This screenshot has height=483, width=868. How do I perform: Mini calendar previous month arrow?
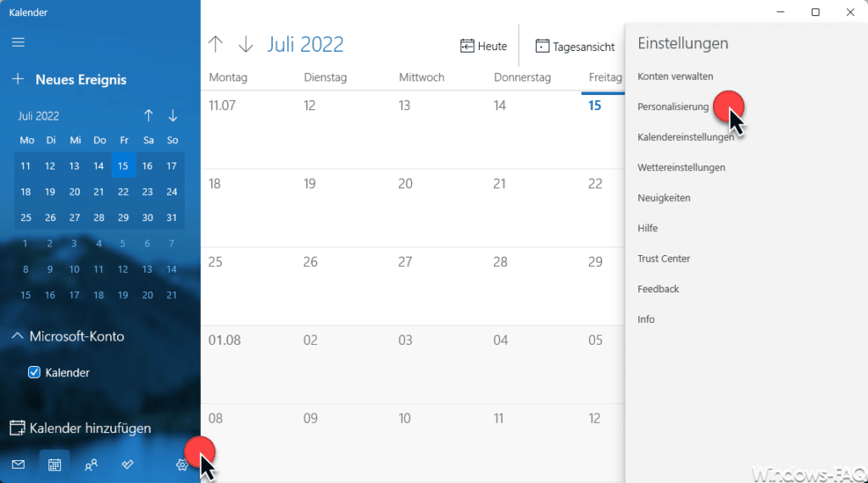click(148, 115)
